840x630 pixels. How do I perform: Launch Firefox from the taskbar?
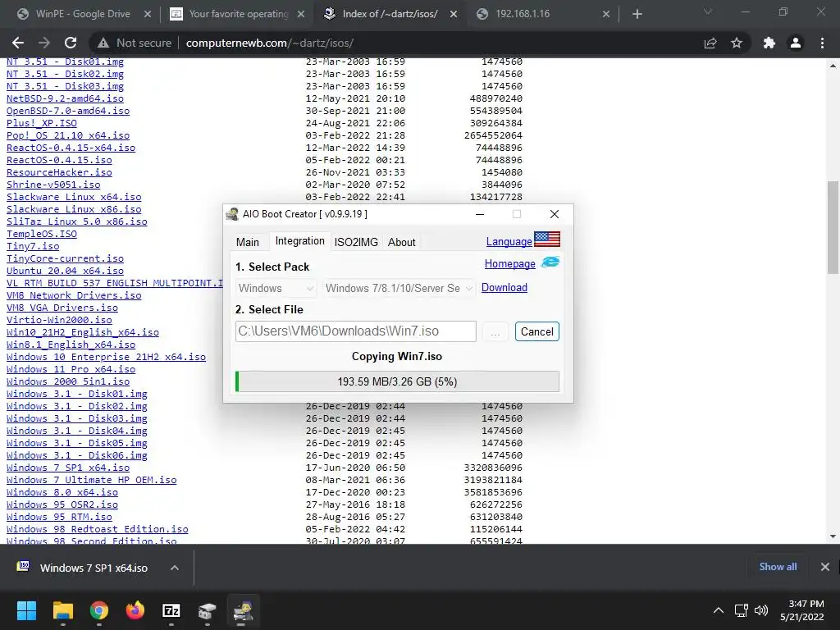[135, 610]
